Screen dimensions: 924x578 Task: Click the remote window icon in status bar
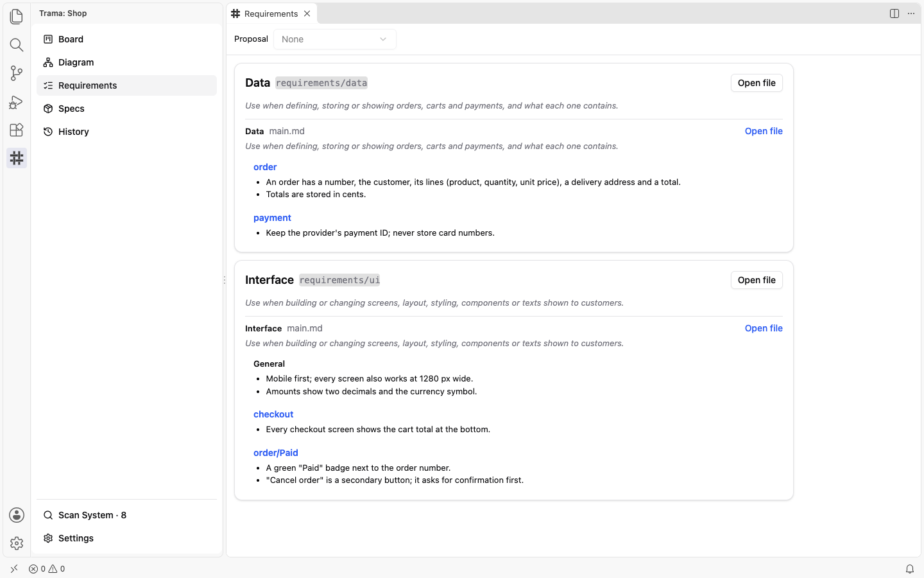(14, 569)
